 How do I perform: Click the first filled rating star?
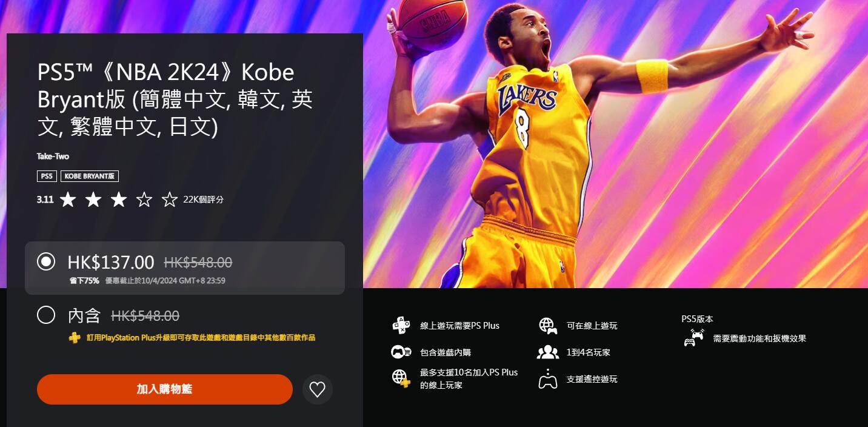(68, 199)
